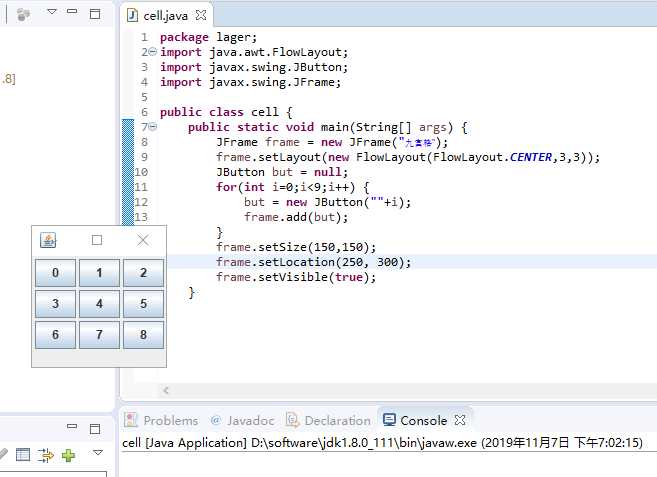Minimize the lower left panel
This screenshot has height=477, width=657.
[72, 426]
